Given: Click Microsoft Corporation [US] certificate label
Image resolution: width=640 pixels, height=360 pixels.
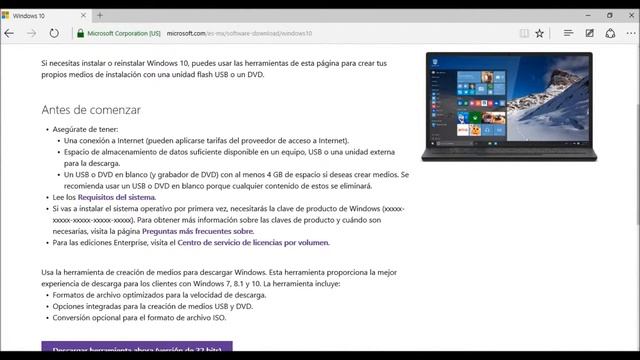Looking at the screenshot, I should point(124,33).
